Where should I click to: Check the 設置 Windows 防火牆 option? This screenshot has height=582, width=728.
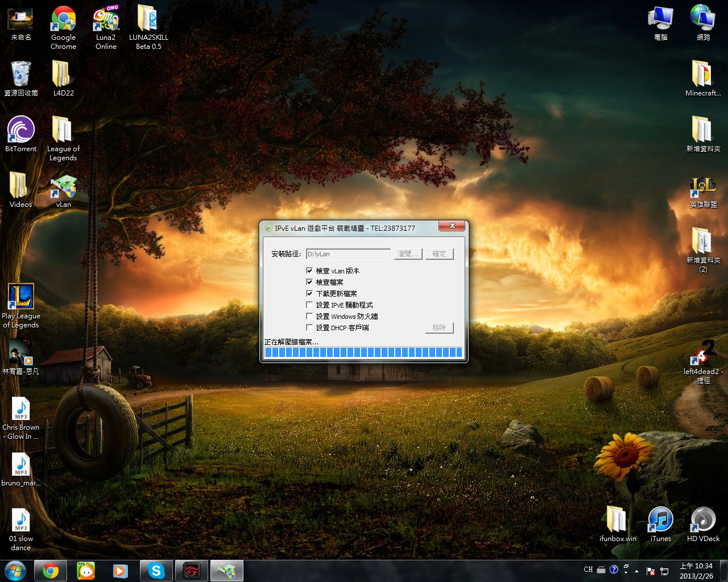309,317
